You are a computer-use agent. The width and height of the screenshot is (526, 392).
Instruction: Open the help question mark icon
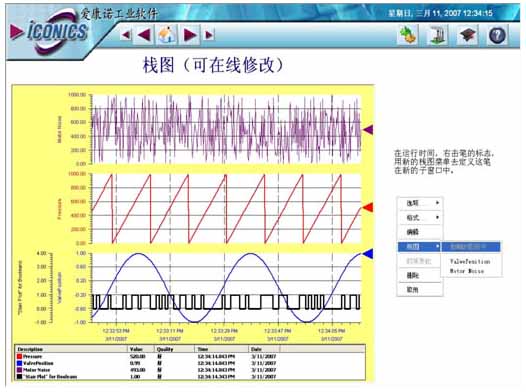pyautogui.click(x=497, y=35)
